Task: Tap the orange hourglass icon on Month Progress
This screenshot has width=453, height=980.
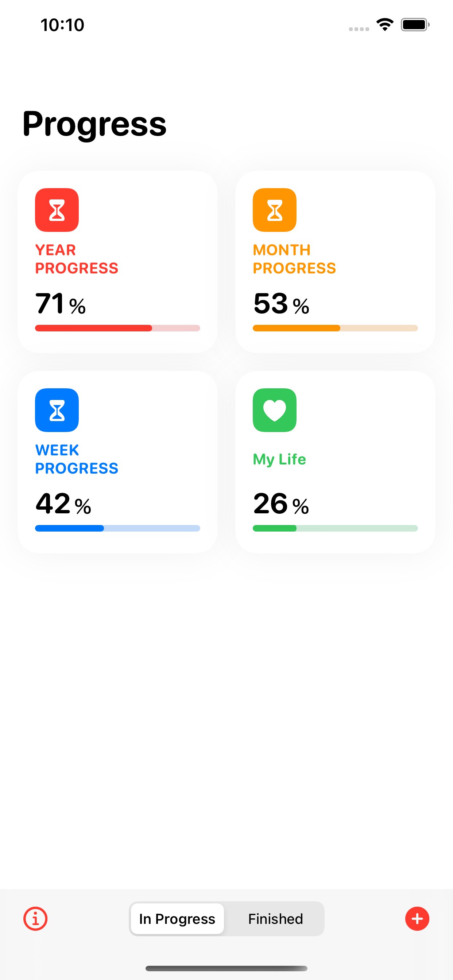Action: [x=275, y=210]
